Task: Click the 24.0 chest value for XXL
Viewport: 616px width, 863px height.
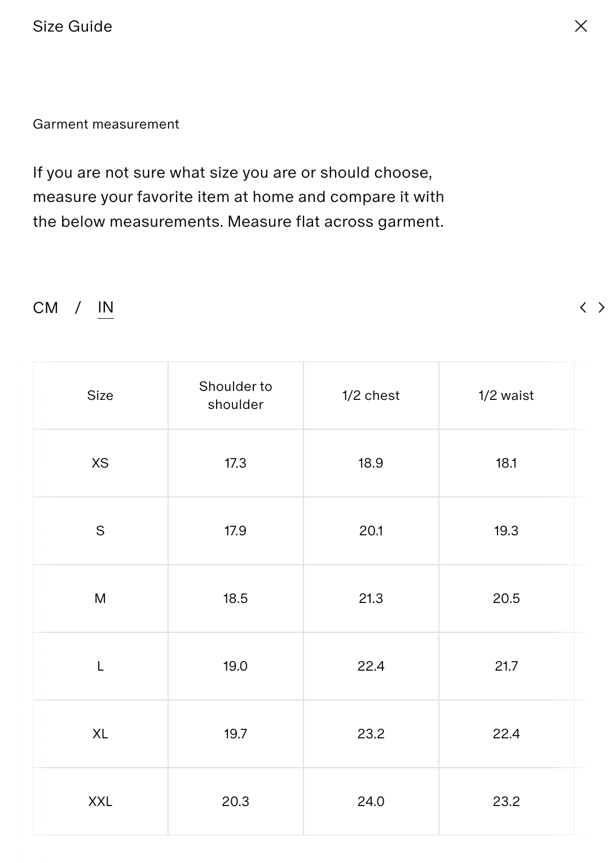Action: tap(371, 802)
